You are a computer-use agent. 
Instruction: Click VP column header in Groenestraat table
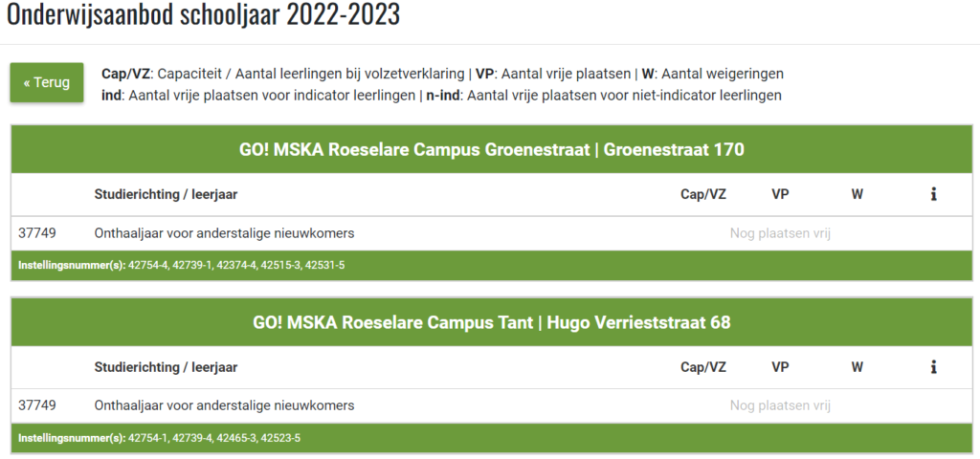pyautogui.click(x=780, y=195)
